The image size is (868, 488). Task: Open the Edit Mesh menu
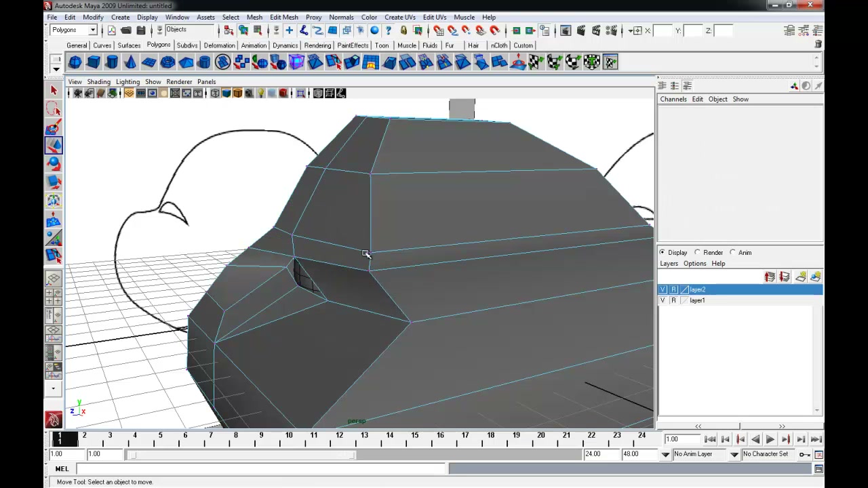tap(283, 17)
